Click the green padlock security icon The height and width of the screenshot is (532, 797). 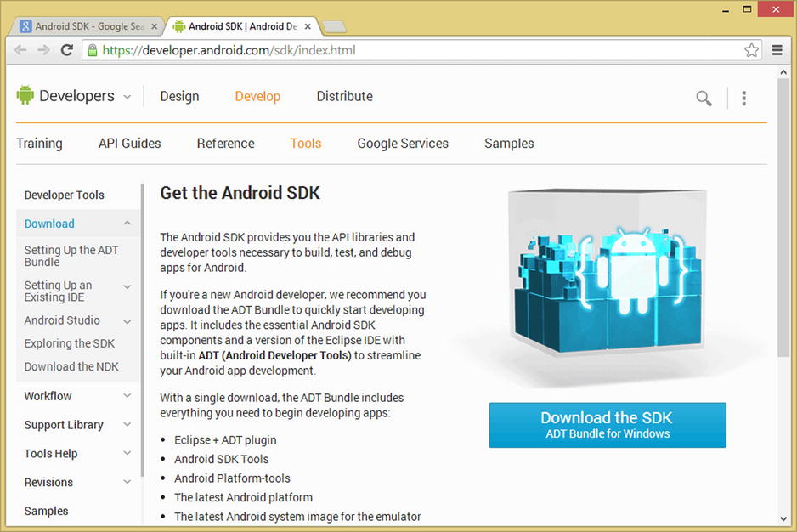92,50
